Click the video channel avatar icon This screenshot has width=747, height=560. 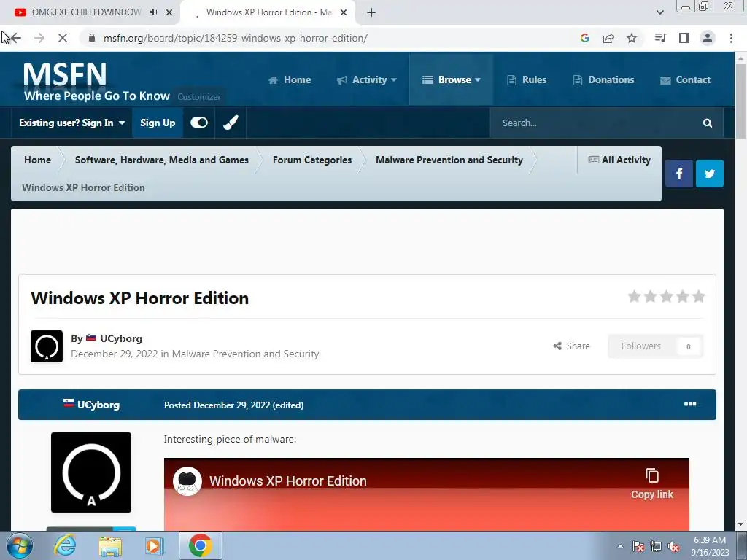click(187, 481)
